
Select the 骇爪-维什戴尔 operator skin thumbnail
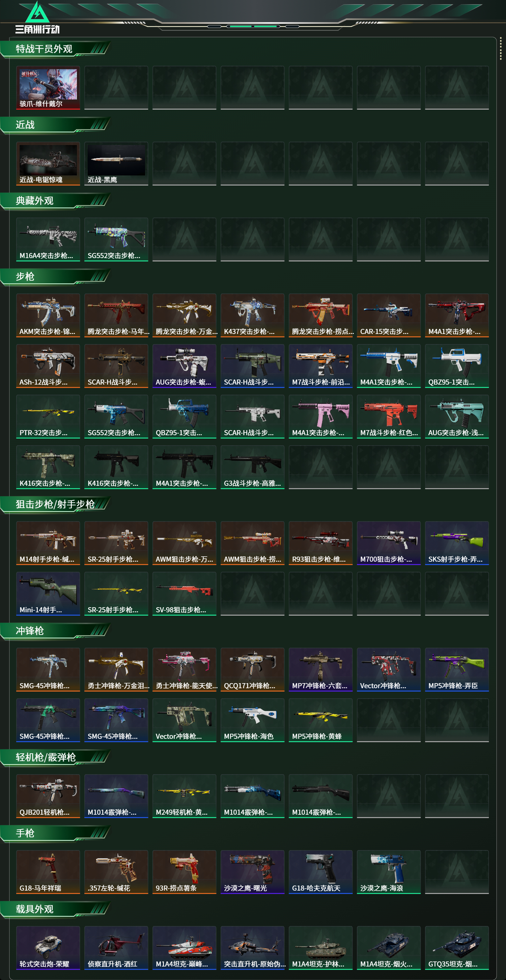coord(48,88)
